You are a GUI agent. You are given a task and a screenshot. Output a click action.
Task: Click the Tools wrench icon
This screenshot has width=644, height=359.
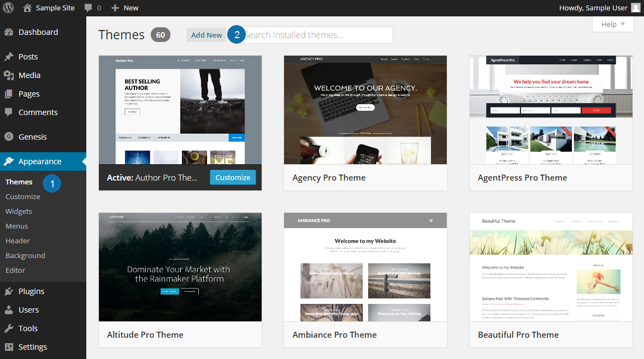point(9,328)
